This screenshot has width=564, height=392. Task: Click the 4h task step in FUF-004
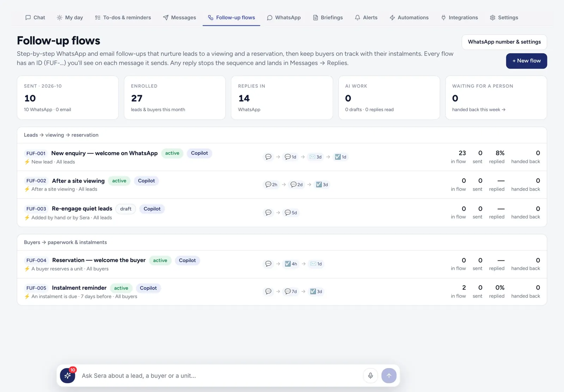coord(291,264)
